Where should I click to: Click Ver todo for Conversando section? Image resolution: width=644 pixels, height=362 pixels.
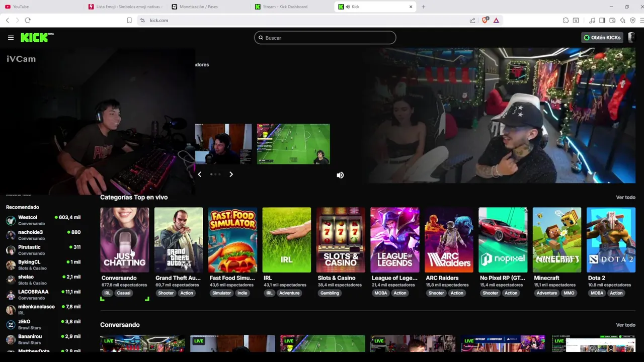tap(625, 325)
